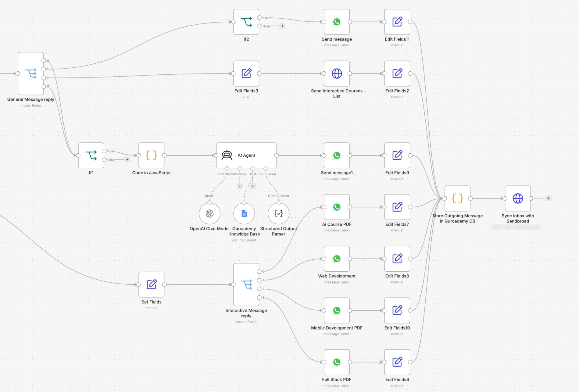Open the AI Agent node

pos(246,155)
